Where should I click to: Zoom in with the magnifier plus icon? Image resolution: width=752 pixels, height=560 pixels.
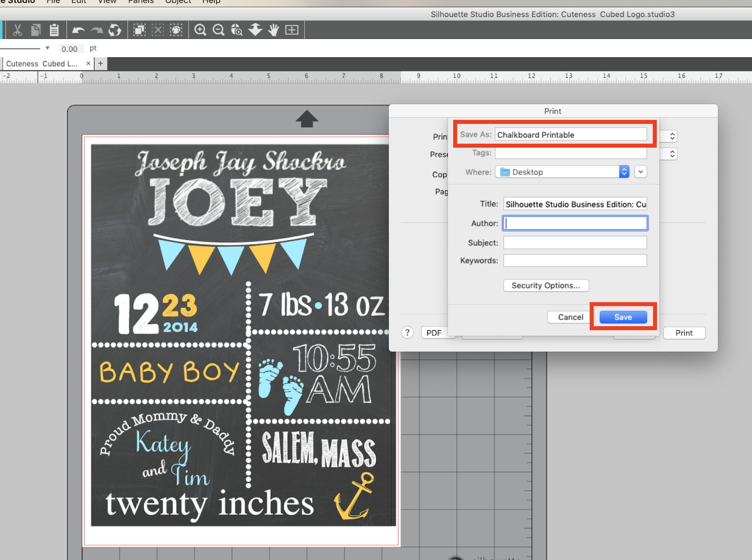click(x=200, y=30)
